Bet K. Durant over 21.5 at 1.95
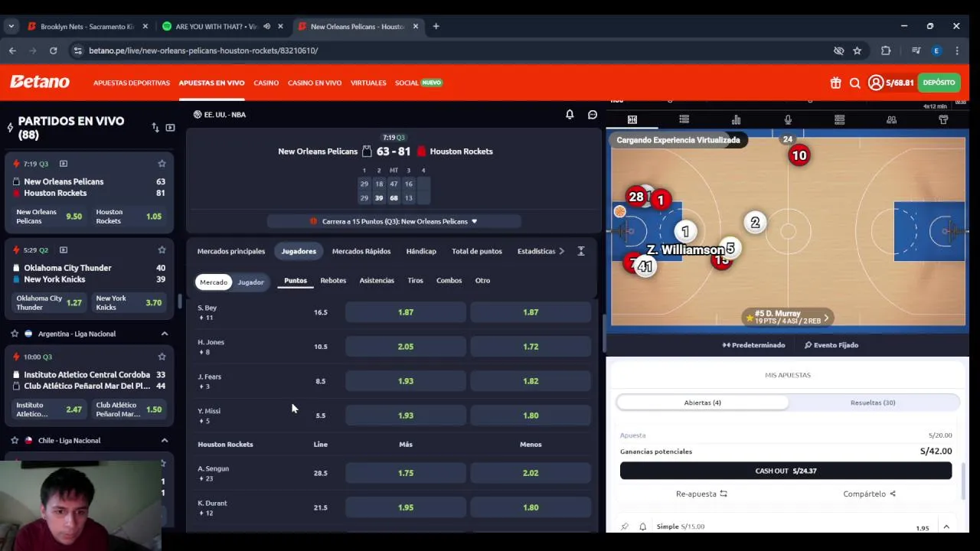 coord(406,507)
